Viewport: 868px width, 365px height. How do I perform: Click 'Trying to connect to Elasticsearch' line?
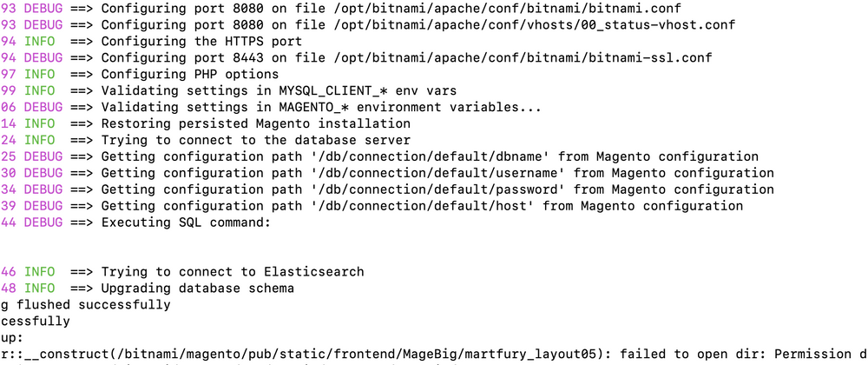point(232,273)
